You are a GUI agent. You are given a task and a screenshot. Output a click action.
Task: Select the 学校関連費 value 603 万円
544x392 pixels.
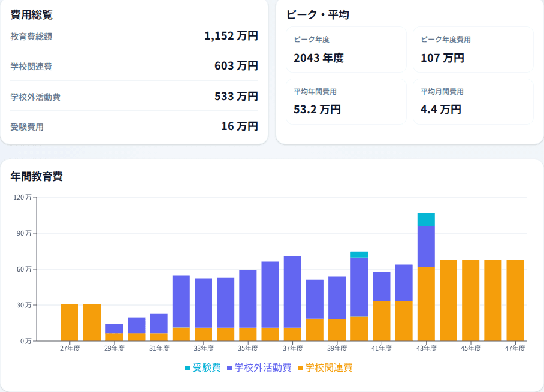(236, 65)
